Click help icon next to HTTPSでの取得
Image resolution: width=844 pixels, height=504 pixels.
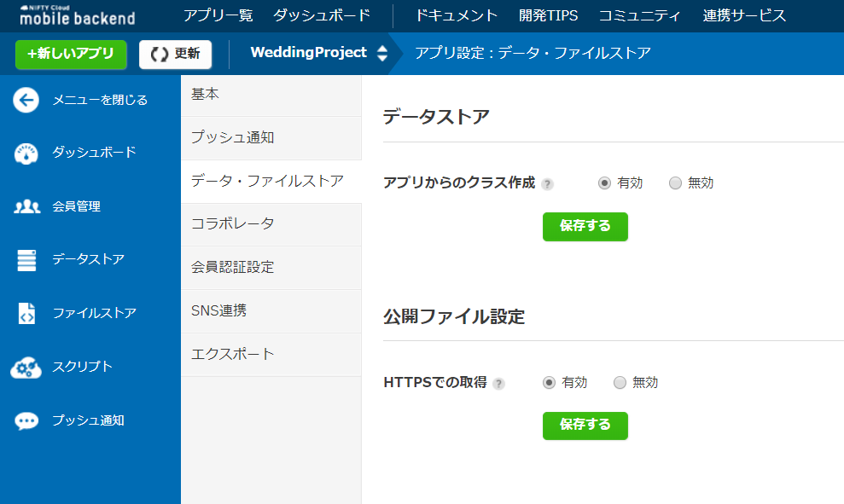[x=499, y=384]
